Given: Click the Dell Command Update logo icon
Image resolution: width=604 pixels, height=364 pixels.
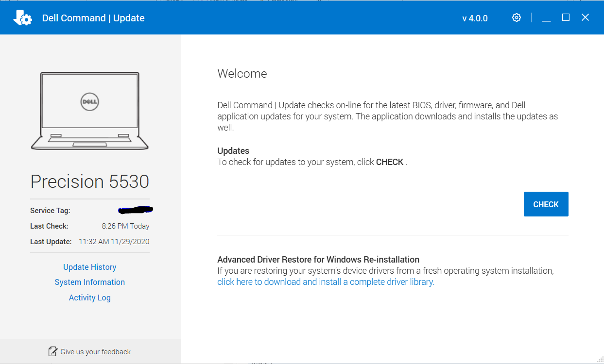Looking at the screenshot, I should tap(23, 18).
